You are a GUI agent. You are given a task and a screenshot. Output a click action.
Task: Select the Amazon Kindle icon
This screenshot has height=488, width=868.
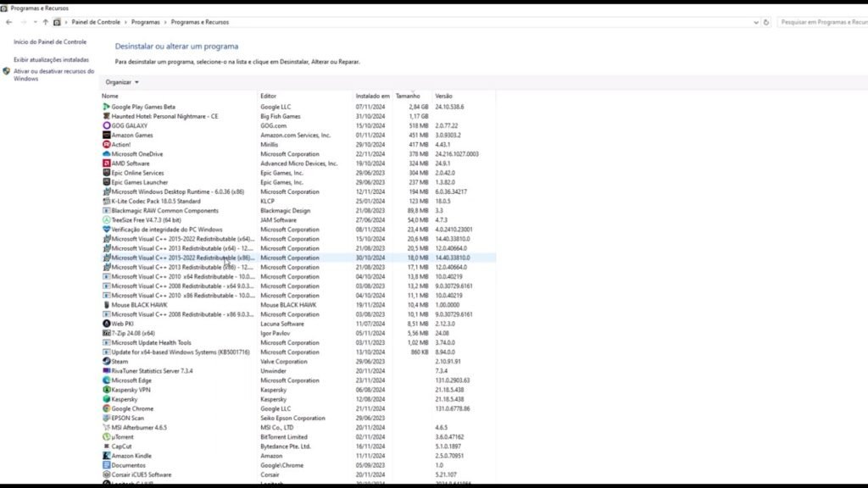point(106,455)
